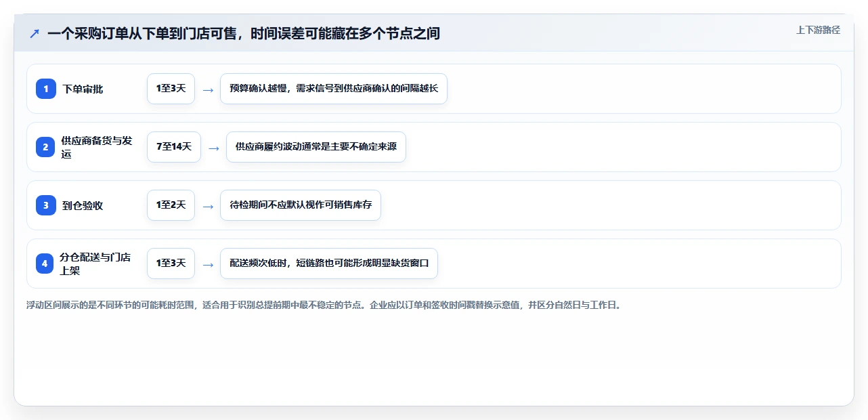Screen dimensions: 868x420
Task: Click the 1至2天 duration chip
Action: 171,205
